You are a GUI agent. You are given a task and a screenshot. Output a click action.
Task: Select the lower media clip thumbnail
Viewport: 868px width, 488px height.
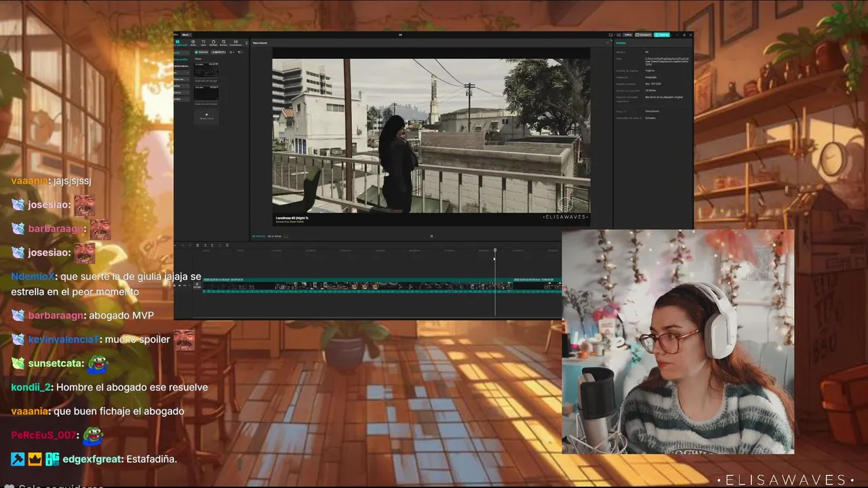(206, 93)
